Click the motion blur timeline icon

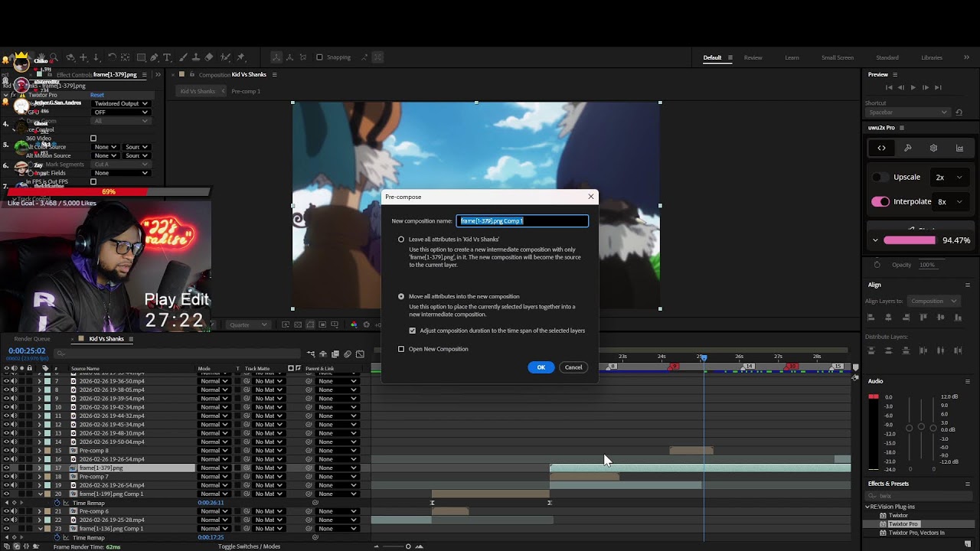point(348,354)
